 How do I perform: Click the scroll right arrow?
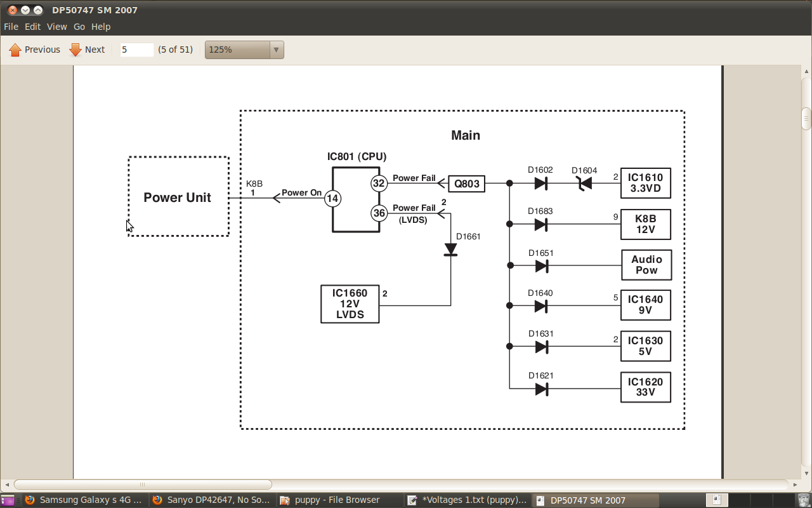(x=795, y=485)
